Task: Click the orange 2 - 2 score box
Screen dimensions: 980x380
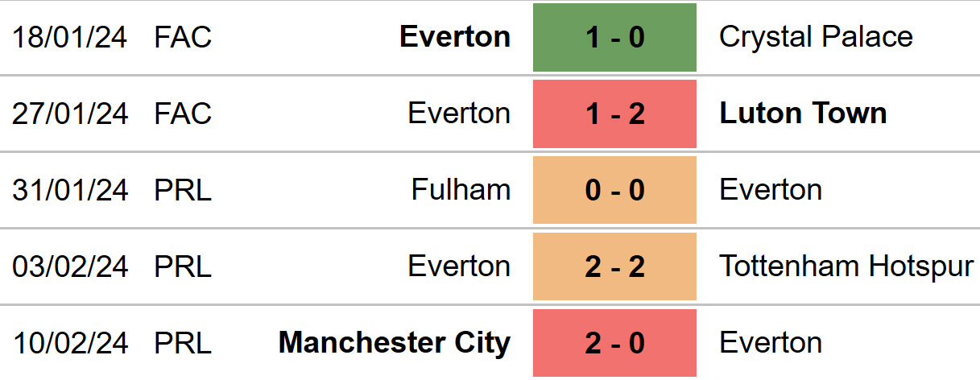Action: click(614, 266)
